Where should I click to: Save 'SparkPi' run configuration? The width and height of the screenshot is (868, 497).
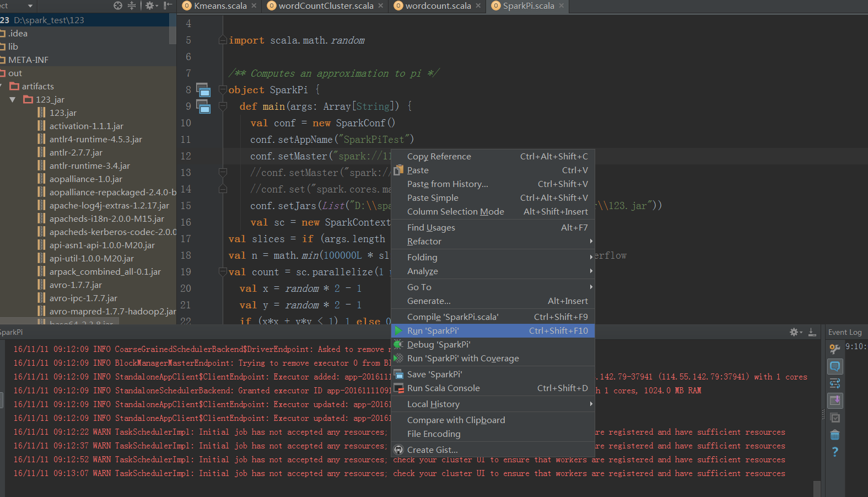coord(493,374)
